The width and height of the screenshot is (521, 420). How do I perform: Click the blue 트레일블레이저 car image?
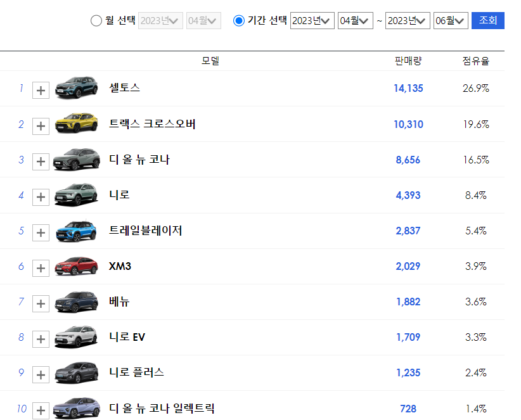tap(77, 231)
